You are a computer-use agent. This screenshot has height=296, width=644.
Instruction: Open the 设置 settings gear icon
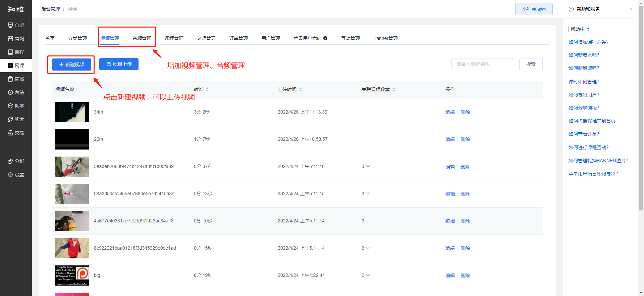pos(10,175)
